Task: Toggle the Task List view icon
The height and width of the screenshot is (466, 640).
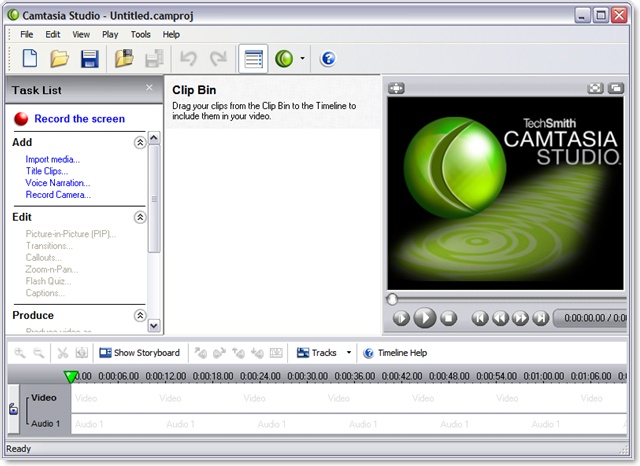Action: pyautogui.click(x=253, y=59)
